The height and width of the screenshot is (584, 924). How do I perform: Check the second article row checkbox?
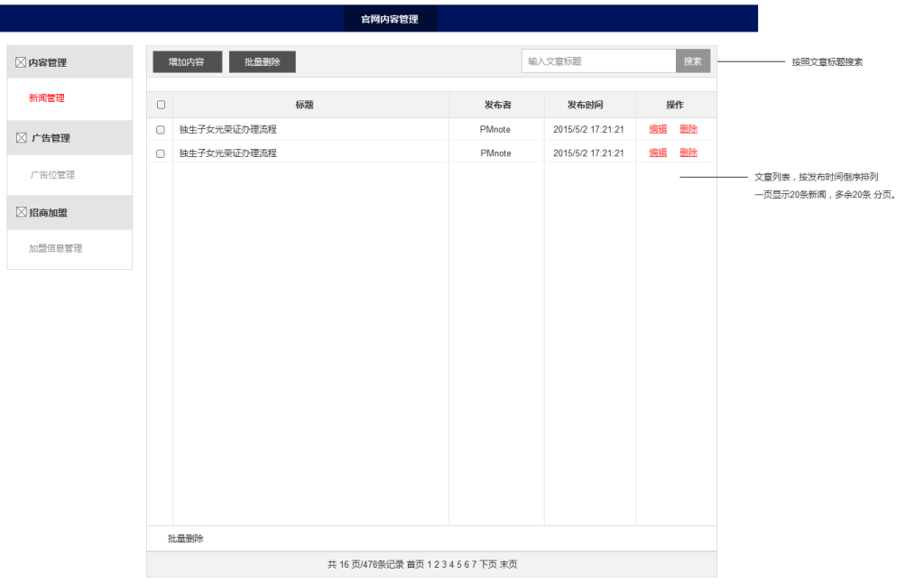click(161, 153)
